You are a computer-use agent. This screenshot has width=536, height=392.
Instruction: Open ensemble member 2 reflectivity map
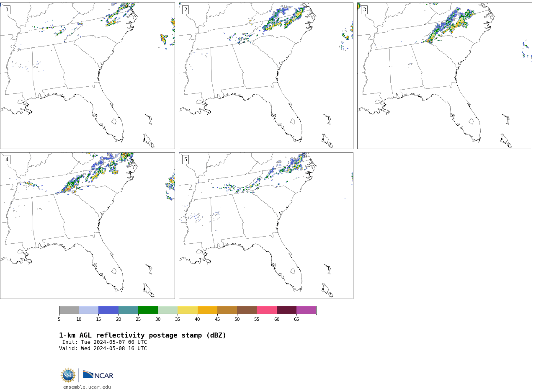tap(266, 76)
